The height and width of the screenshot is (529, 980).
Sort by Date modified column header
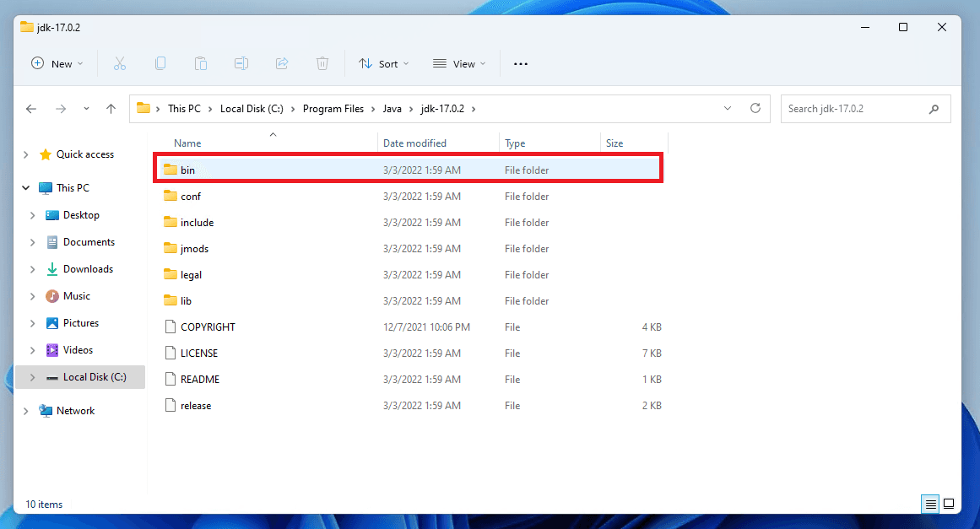click(x=414, y=143)
